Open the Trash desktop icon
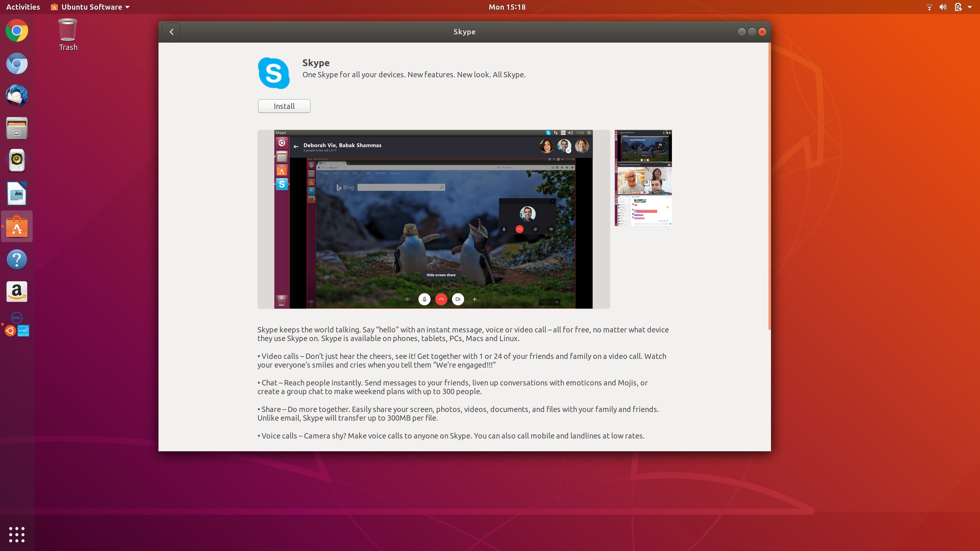The image size is (980, 551). tap(68, 35)
